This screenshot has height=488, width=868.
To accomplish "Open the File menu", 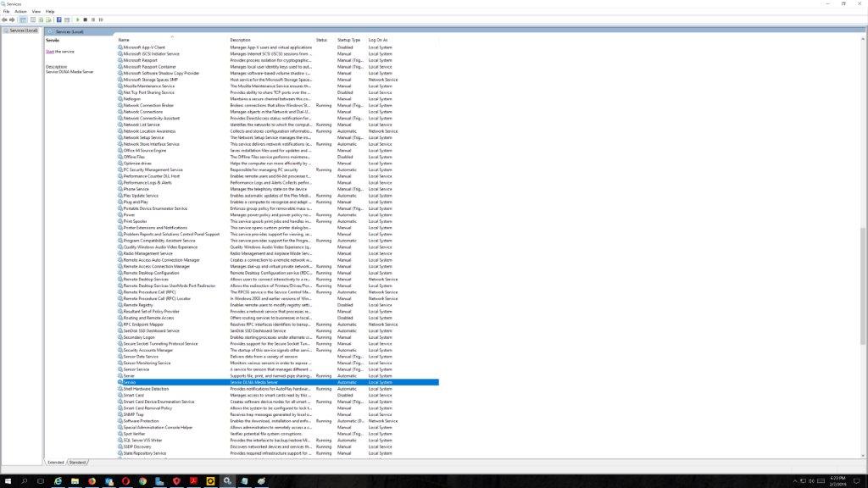I will pos(6,12).
